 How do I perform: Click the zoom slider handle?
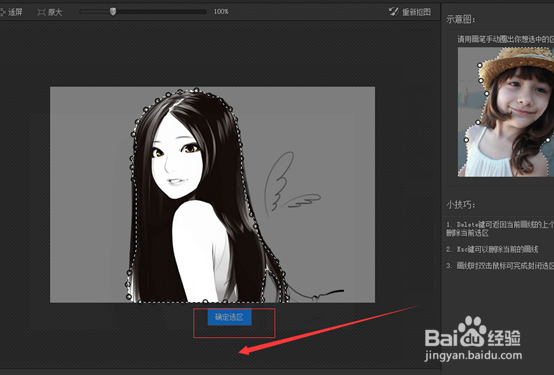(x=113, y=12)
